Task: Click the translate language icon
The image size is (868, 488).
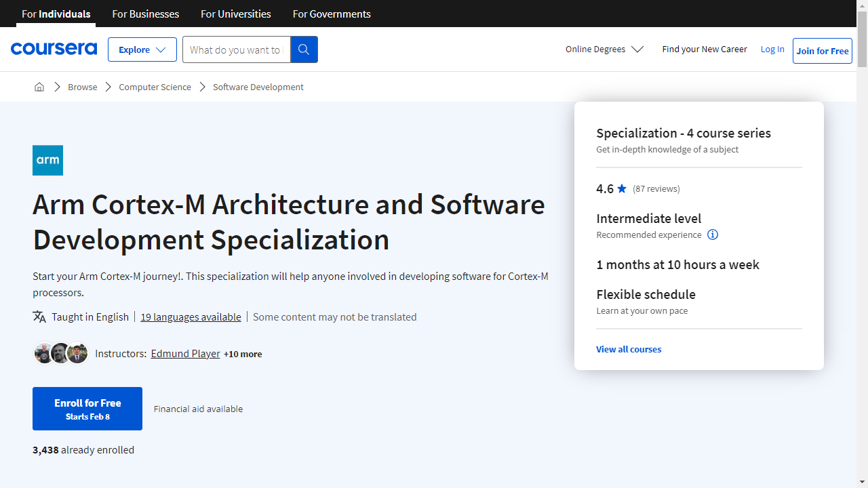Action: coord(39,317)
